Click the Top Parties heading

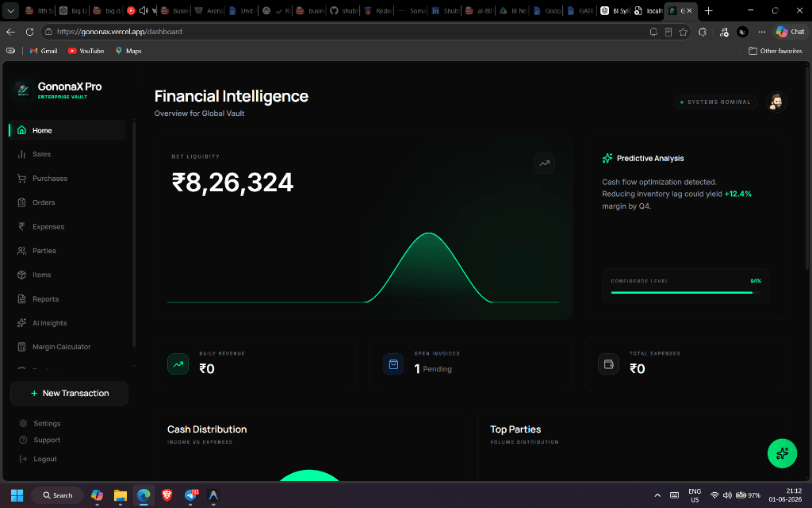tap(515, 429)
